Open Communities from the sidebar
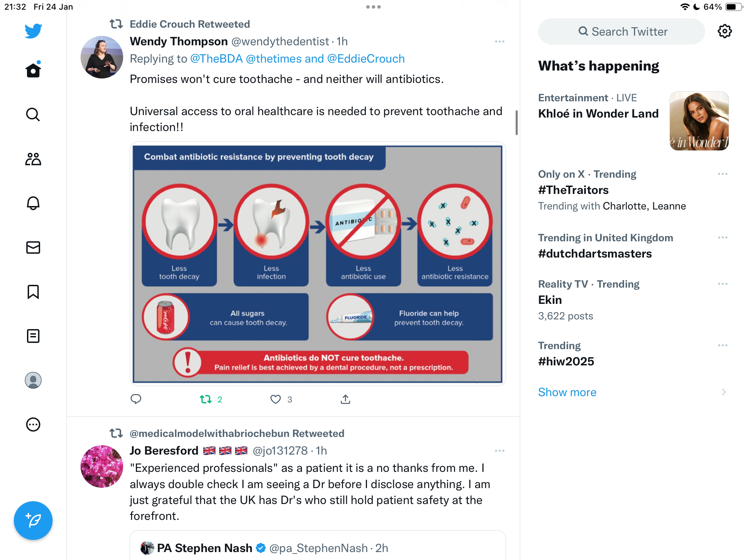 click(x=33, y=159)
